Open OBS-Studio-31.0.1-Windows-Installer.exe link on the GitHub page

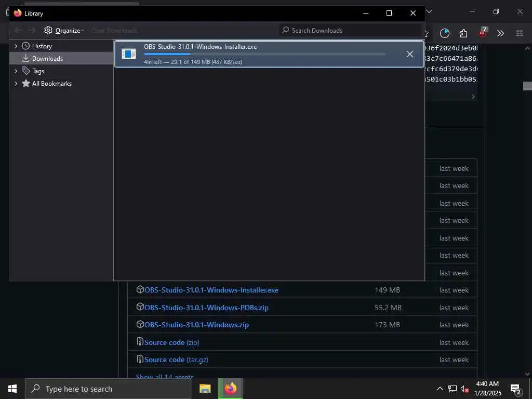coord(211,290)
